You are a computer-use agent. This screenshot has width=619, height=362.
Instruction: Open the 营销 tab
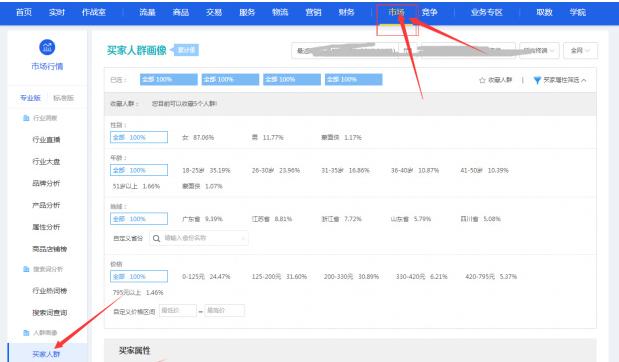[313, 12]
